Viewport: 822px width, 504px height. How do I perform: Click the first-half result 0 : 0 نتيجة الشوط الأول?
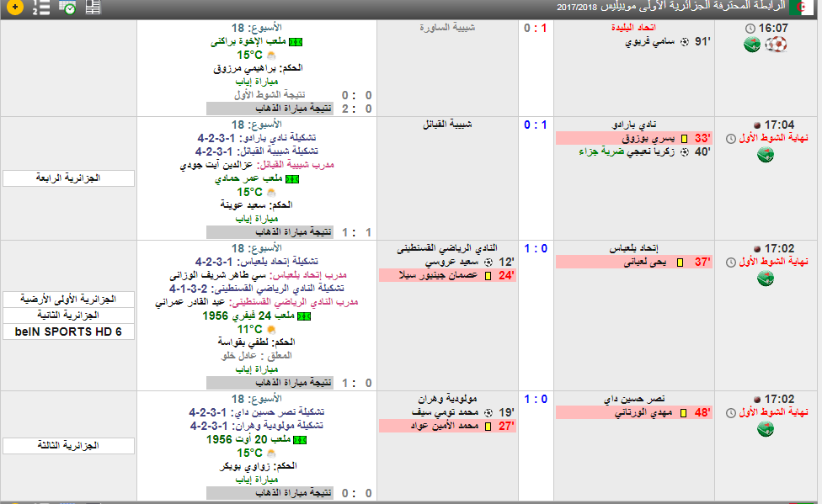click(x=303, y=95)
